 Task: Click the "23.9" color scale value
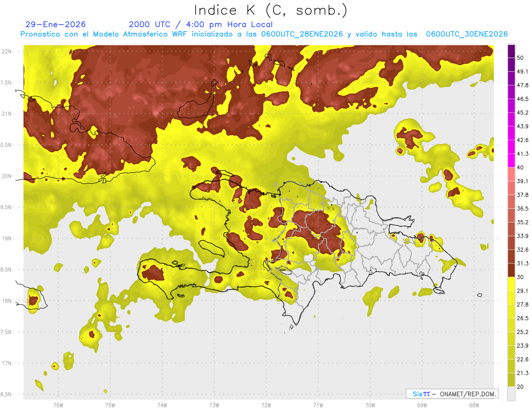pos(522,346)
